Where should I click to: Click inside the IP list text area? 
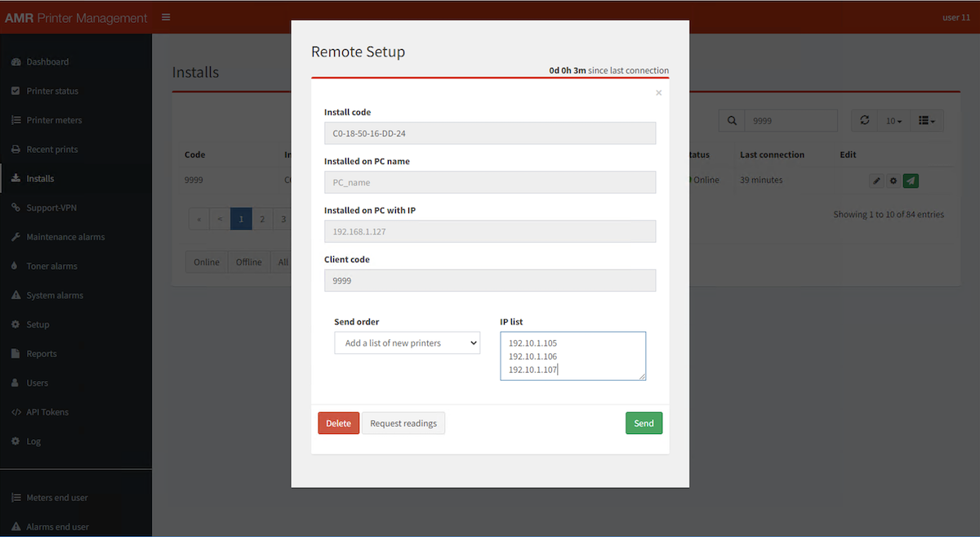tap(572, 356)
